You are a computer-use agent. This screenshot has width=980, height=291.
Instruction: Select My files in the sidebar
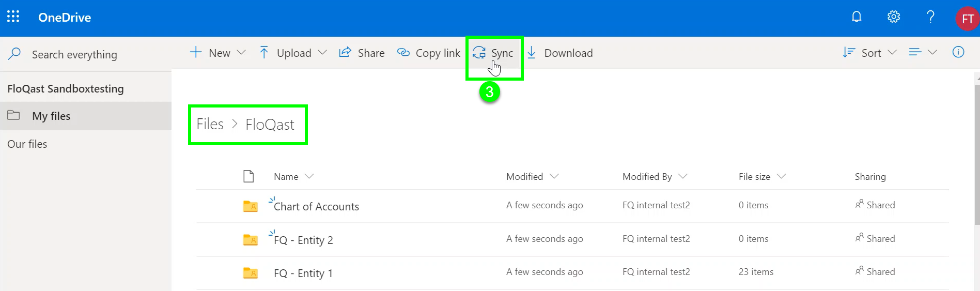[86, 116]
